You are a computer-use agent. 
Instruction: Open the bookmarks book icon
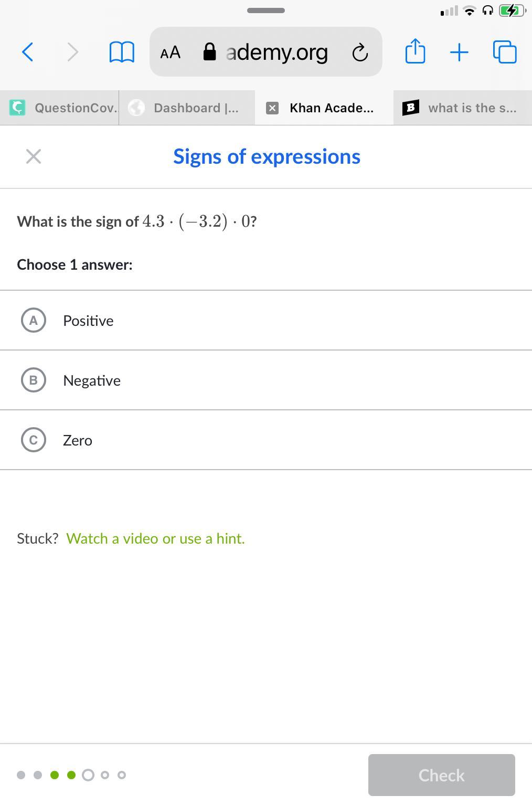tap(122, 52)
